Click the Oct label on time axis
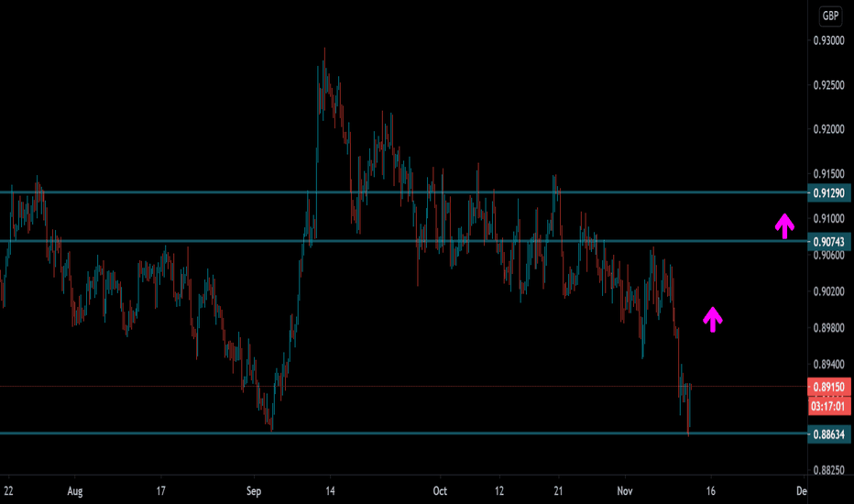 [x=440, y=491]
